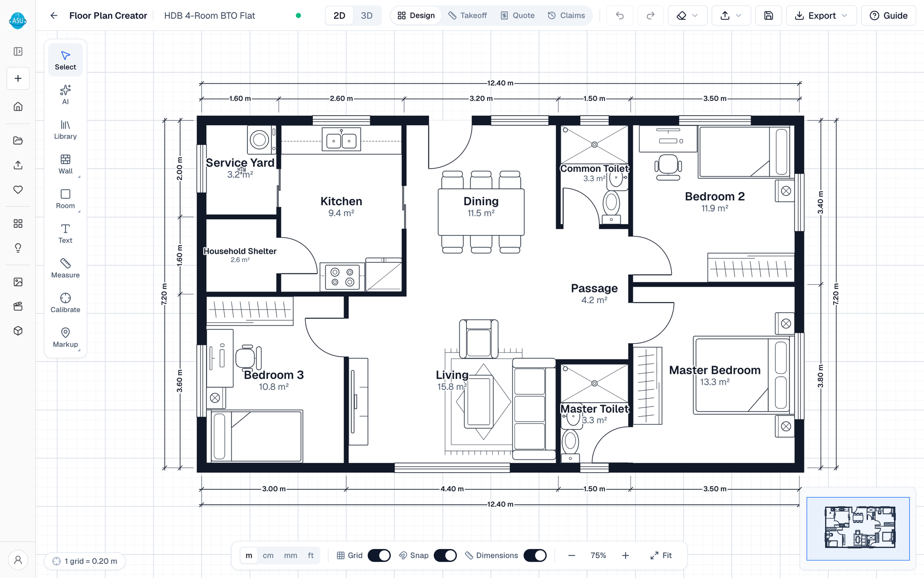Image resolution: width=924 pixels, height=578 pixels.
Task: Go back with the arrow icon
Action: (54, 15)
